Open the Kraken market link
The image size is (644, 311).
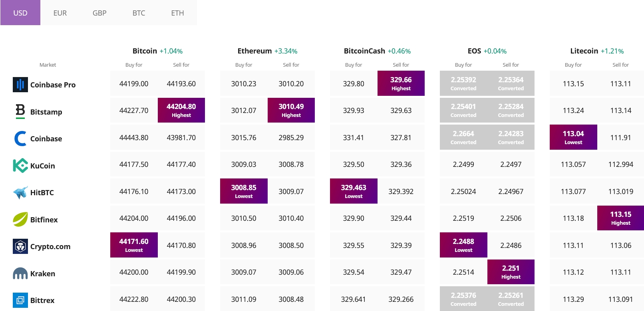43,273
